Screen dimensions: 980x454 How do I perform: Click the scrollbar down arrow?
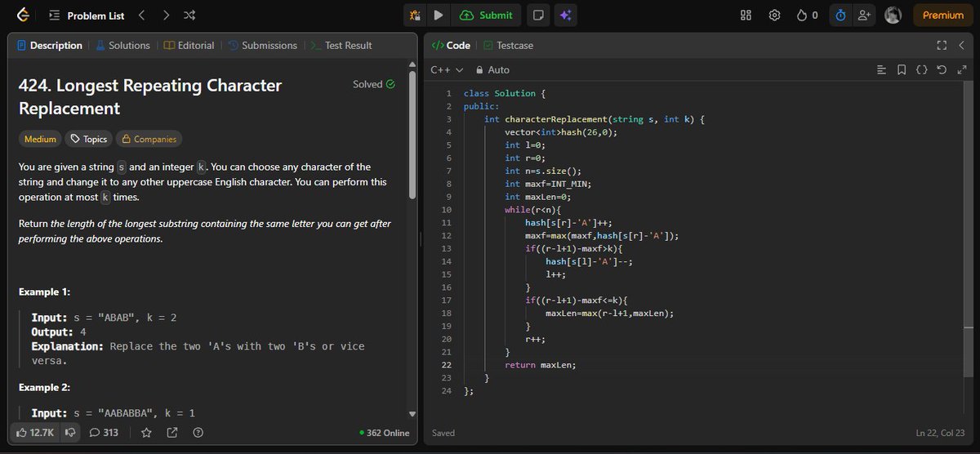pyautogui.click(x=412, y=414)
